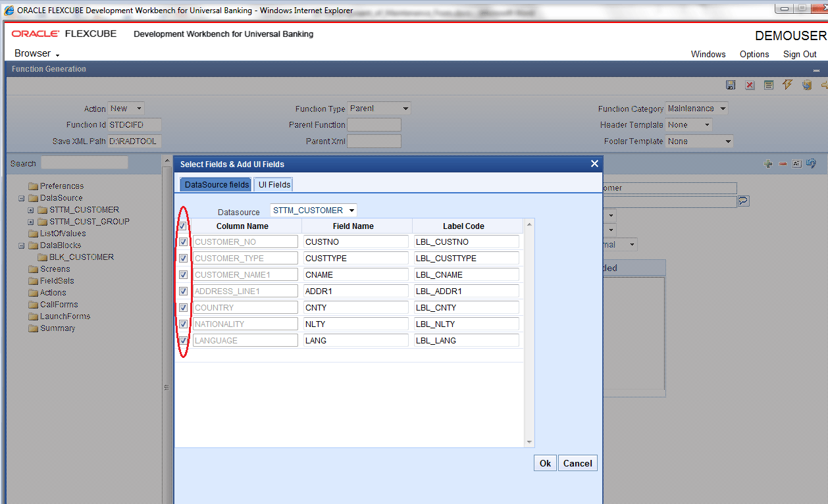Click the Label Code column header
This screenshot has width=828, height=504.
463,226
